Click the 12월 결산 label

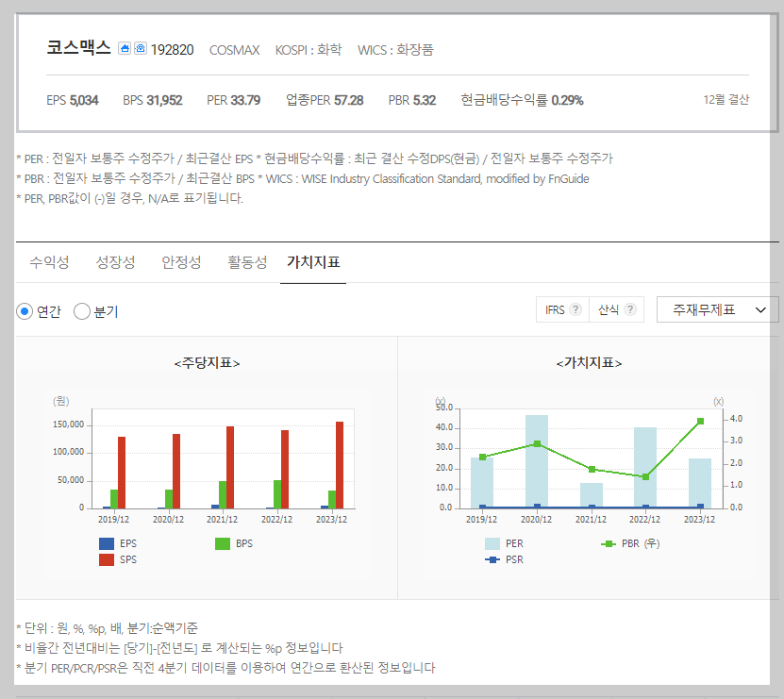[726, 99]
